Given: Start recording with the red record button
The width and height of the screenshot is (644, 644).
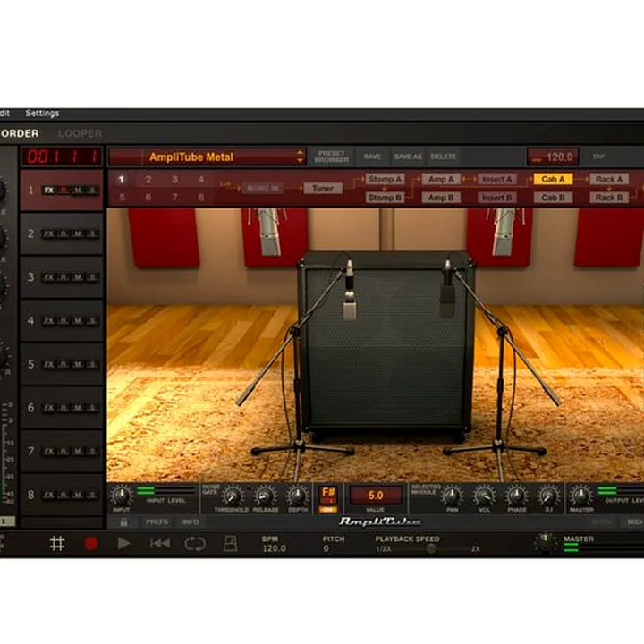Looking at the screenshot, I should pos(90,544).
